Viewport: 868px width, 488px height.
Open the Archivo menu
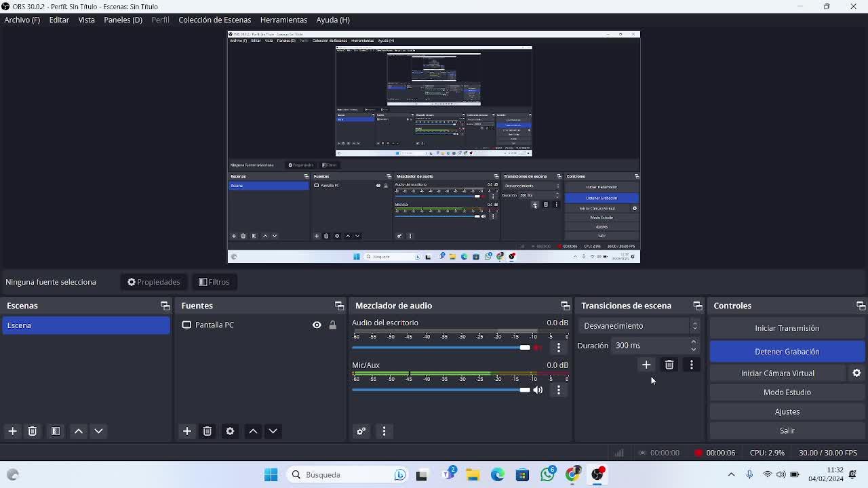pyautogui.click(x=22, y=20)
